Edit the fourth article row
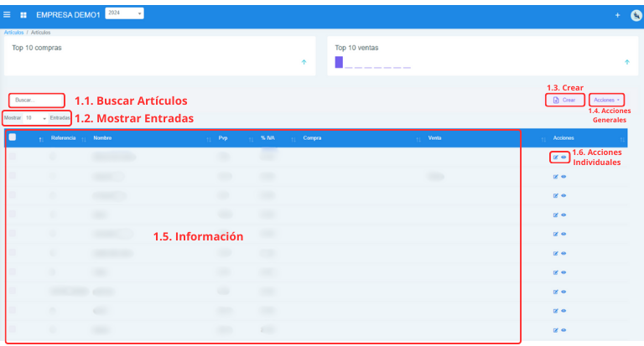This screenshot has width=644, height=346. pyautogui.click(x=556, y=215)
